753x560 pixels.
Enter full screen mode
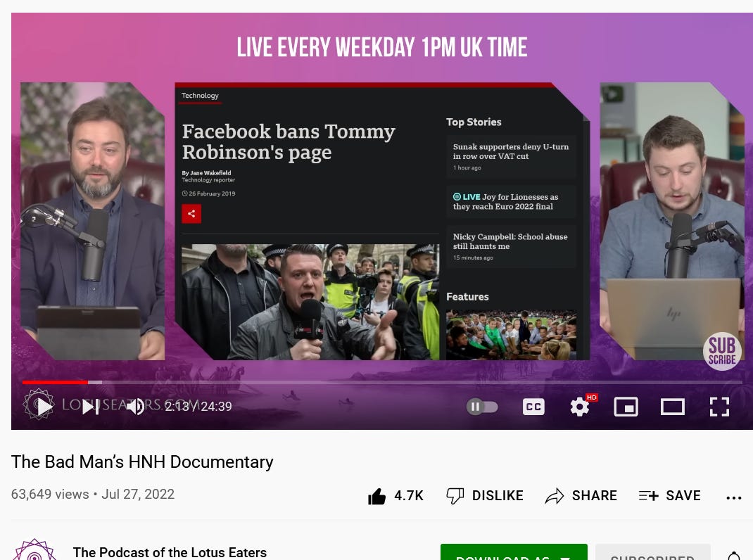[x=719, y=407]
